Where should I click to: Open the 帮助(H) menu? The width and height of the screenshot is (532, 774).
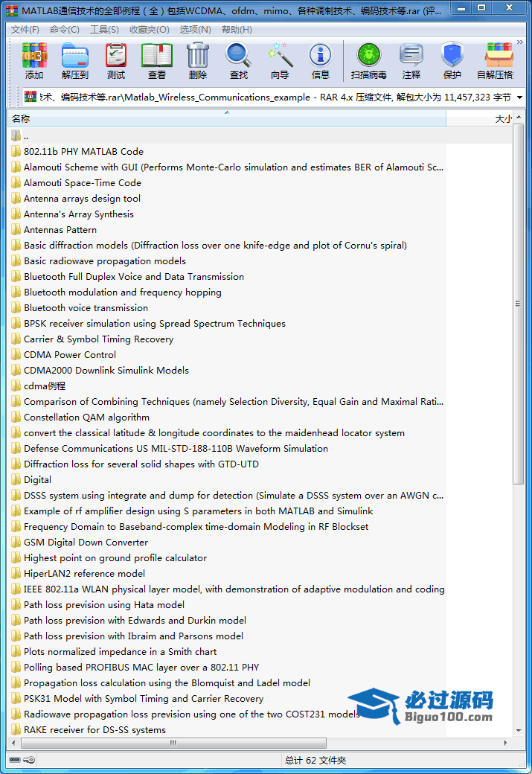(237, 30)
